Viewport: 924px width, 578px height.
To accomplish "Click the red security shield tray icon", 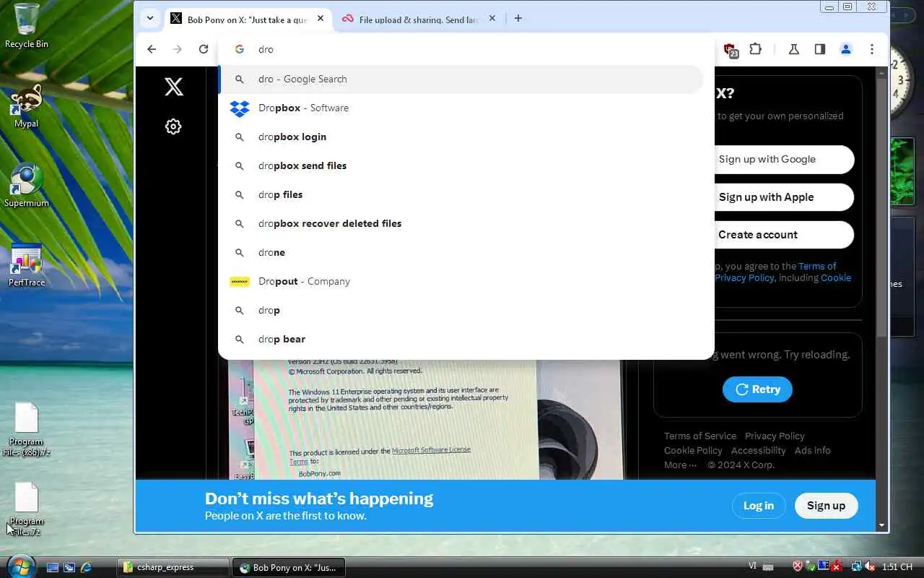I will pos(798,567).
